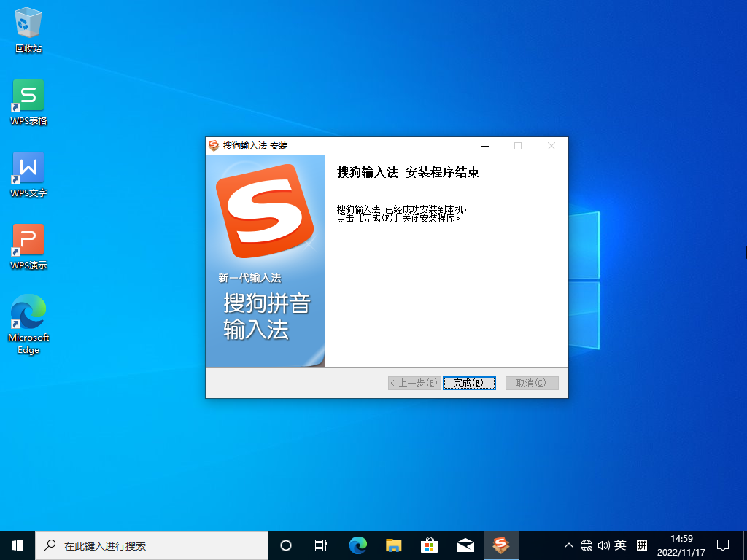The height and width of the screenshot is (560, 747).
Task: Click the 已经成功安装到本机 message line
Action: pos(403,209)
